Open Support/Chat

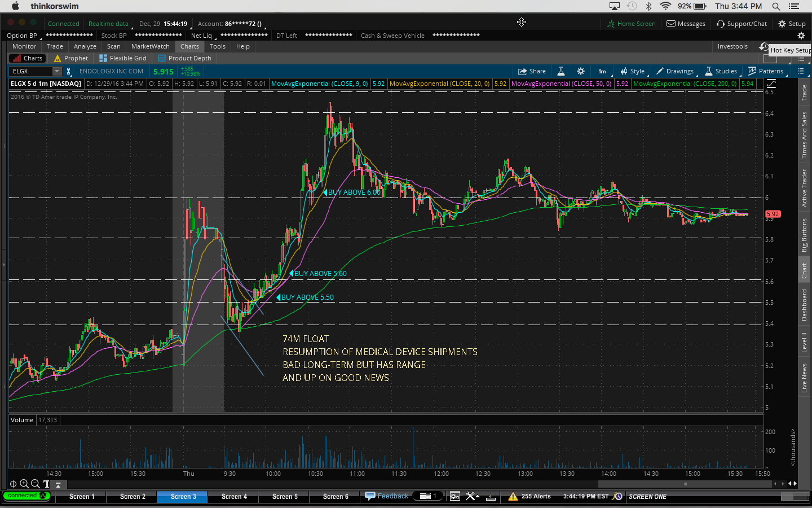tap(742, 24)
